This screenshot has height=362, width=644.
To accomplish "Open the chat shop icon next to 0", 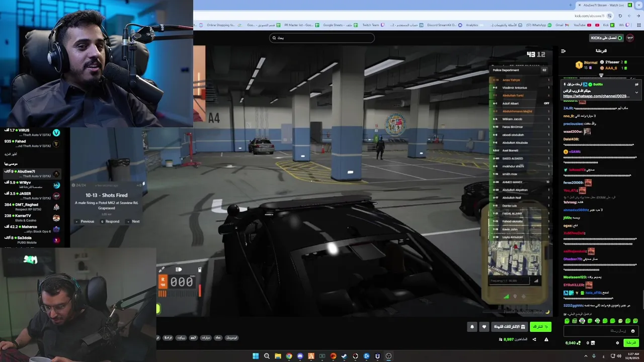I will [593, 343].
